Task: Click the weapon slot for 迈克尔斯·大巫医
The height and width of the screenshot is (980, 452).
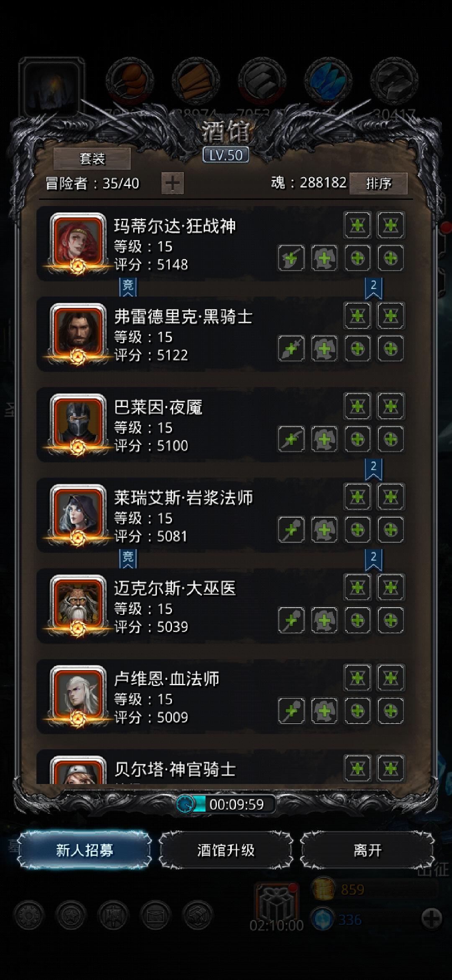Action: pyautogui.click(x=291, y=620)
